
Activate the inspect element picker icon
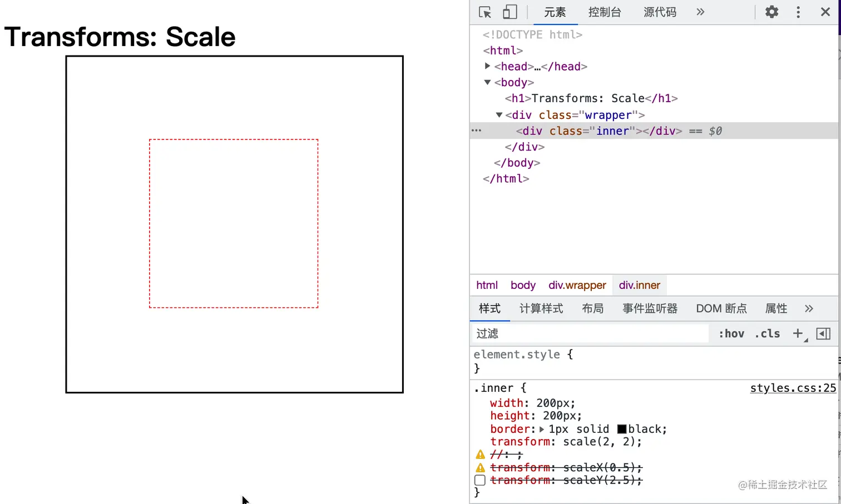(485, 12)
